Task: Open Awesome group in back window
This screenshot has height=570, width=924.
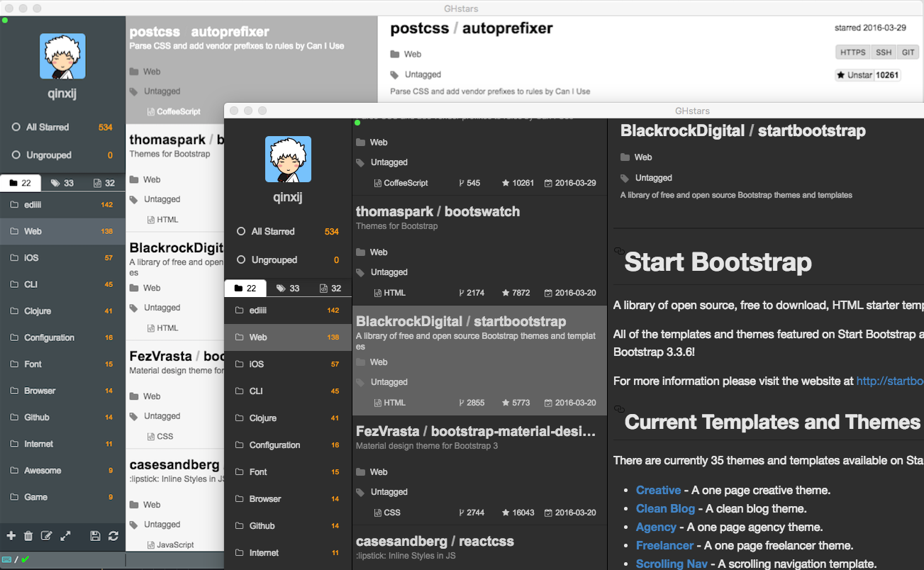Action: (x=62, y=470)
